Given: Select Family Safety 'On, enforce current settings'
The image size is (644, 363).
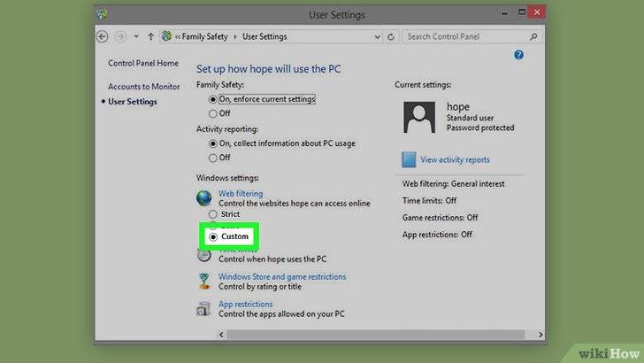Looking at the screenshot, I should point(212,99).
